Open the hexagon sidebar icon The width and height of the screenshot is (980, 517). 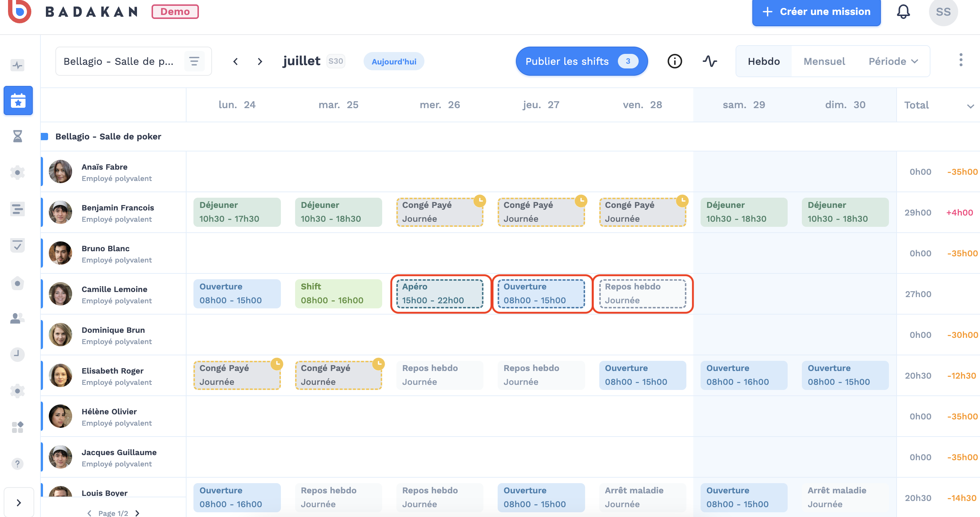17,283
